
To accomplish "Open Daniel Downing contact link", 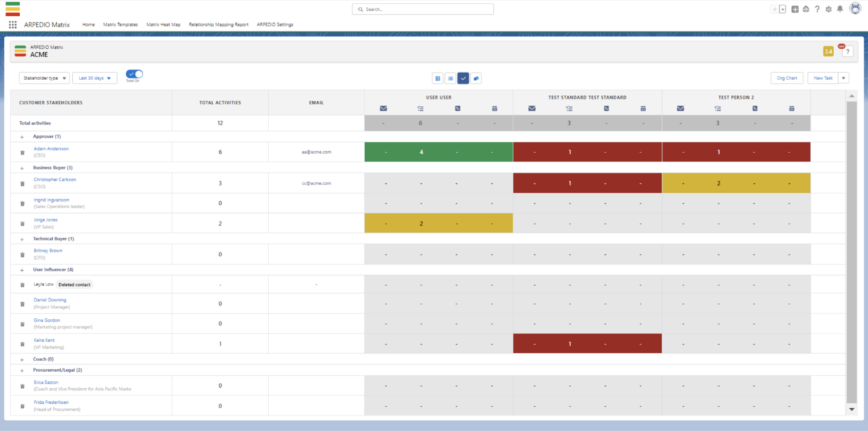I will coord(50,300).
